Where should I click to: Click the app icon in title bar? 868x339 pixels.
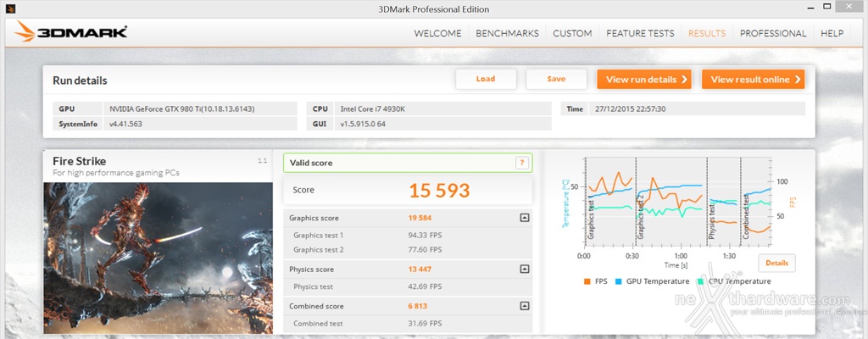click(x=10, y=8)
